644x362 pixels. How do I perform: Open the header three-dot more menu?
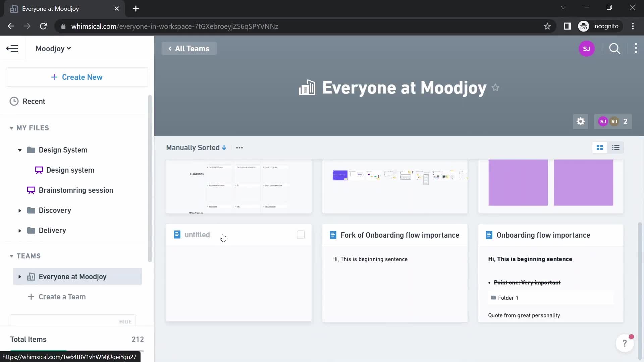click(x=636, y=49)
